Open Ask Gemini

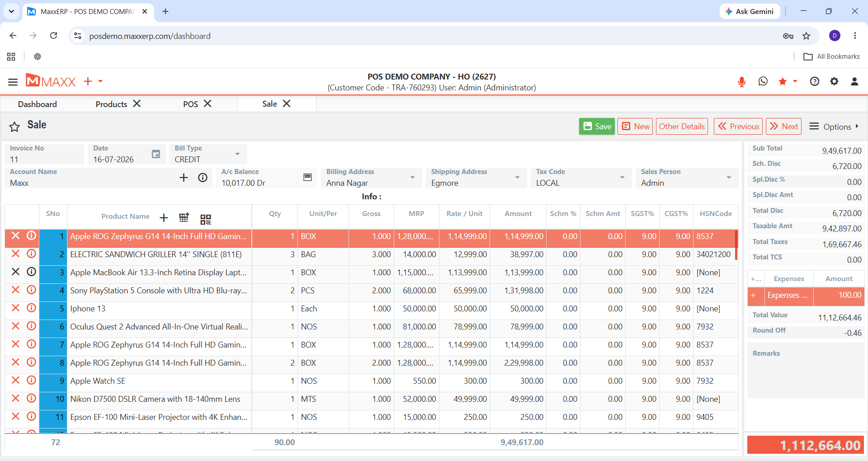coord(750,11)
